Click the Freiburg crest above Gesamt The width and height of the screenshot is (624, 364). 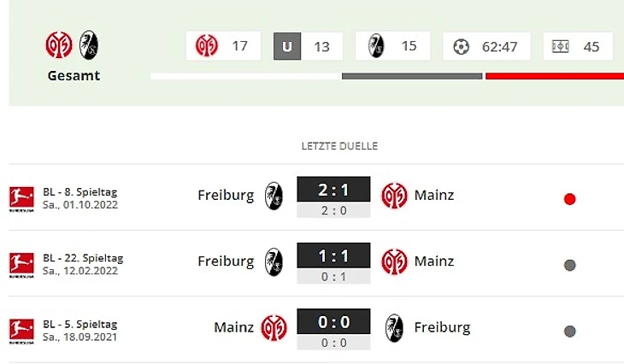click(x=89, y=45)
